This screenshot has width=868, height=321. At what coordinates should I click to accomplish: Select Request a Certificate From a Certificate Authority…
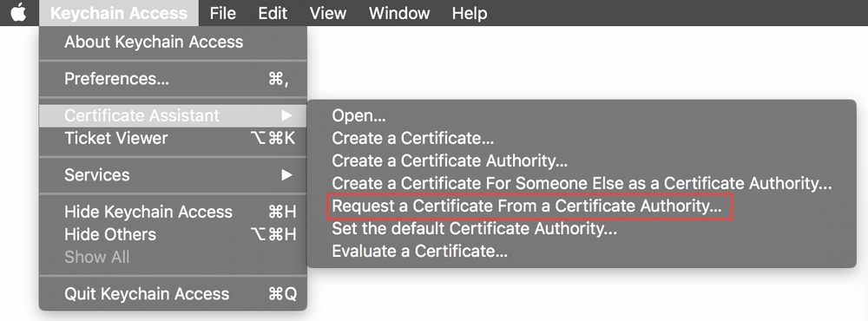tap(582, 206)
